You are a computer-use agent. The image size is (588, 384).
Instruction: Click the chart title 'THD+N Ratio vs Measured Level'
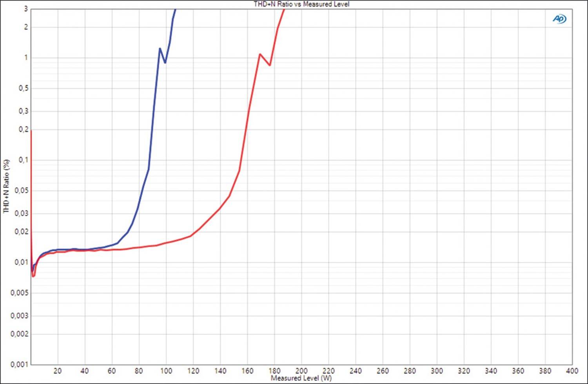[x=301, y=4]
